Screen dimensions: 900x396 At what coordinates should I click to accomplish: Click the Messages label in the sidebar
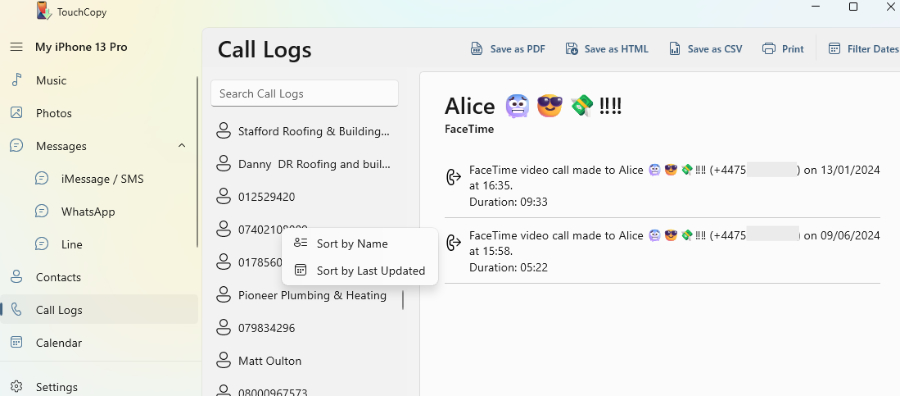61,146
